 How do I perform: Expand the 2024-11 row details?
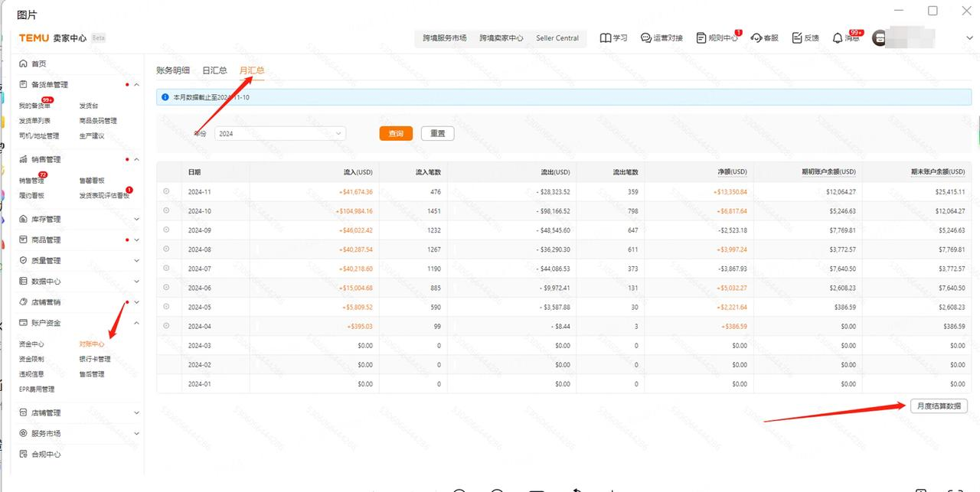[166, 191]
